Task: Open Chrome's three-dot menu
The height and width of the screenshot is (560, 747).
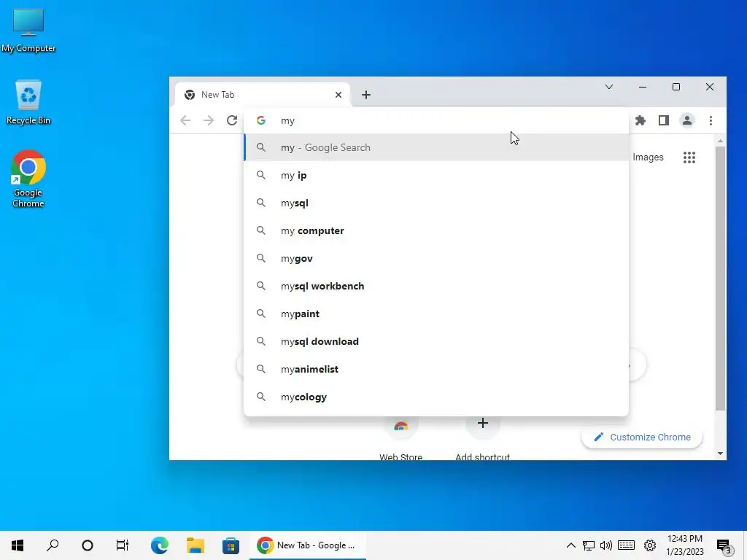Action: pos(711,120)
